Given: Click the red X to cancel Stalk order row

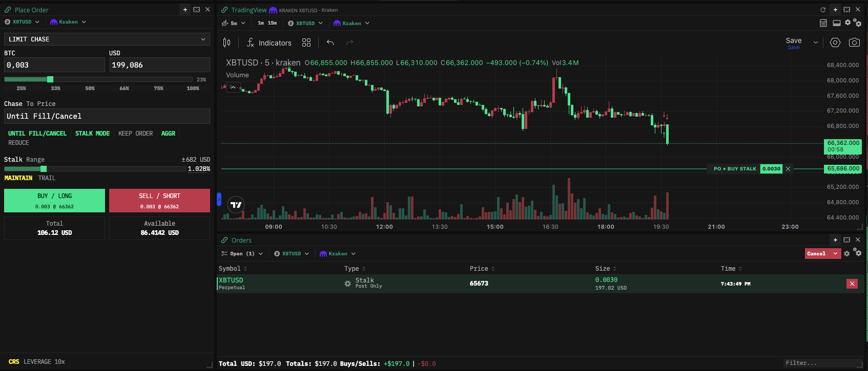Looking at the screenshot, I should (x=852, y=283).
